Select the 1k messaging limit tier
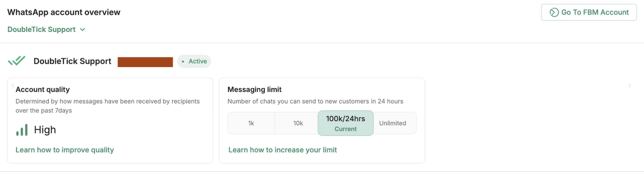The image size is (644, 172). tap(251, 123)
